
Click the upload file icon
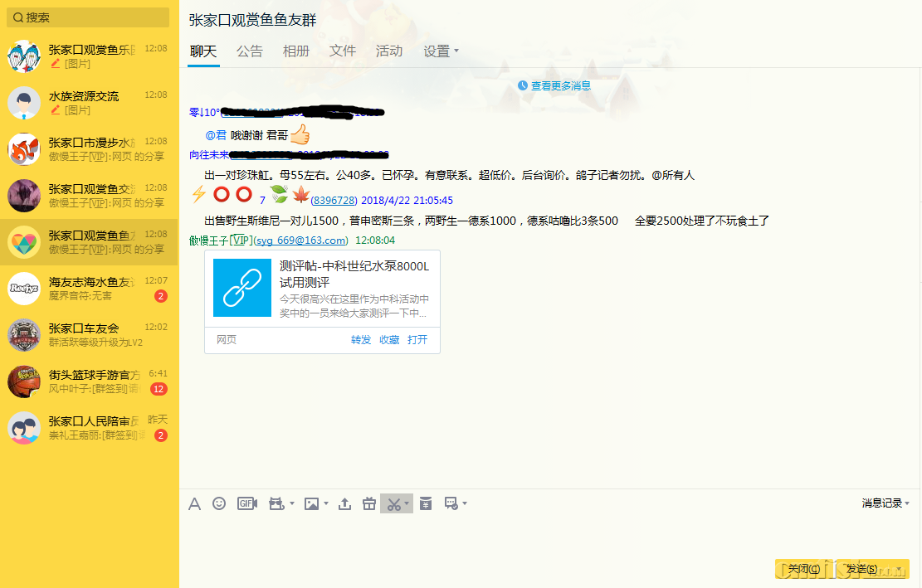(x=345, y=503)
